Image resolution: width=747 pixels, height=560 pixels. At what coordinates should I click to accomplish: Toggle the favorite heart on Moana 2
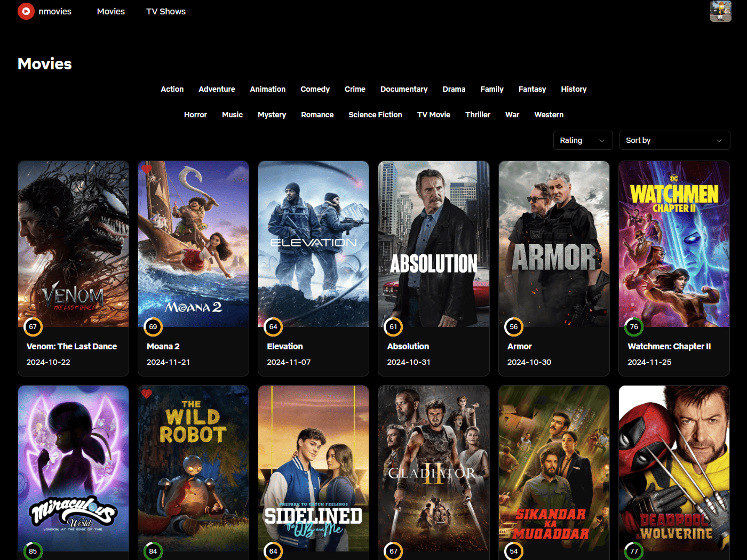147,170
